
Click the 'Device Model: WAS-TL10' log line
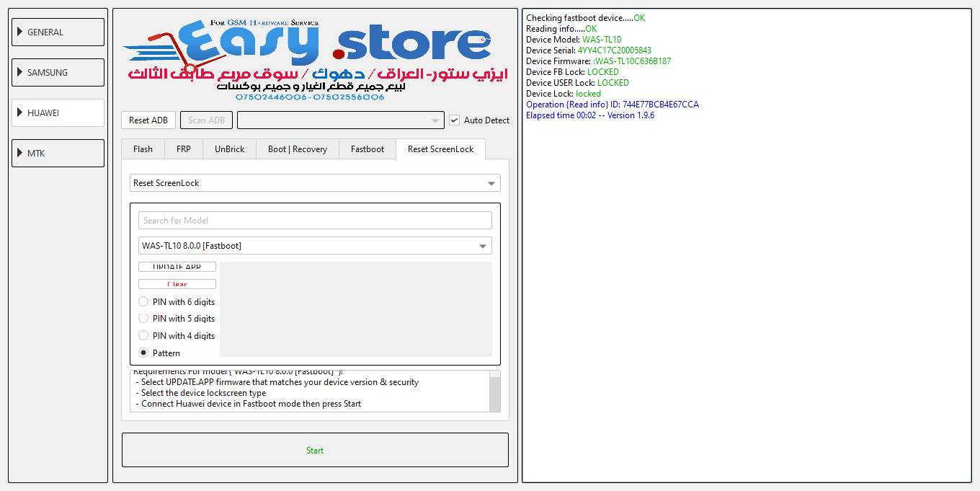pyautogui.click(x=574, y=40)
